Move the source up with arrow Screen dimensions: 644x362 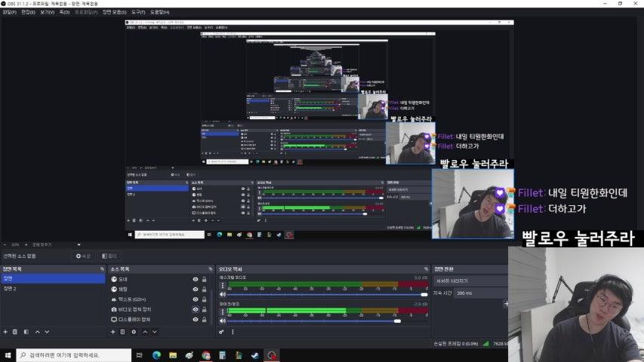[x=145, y=332]
